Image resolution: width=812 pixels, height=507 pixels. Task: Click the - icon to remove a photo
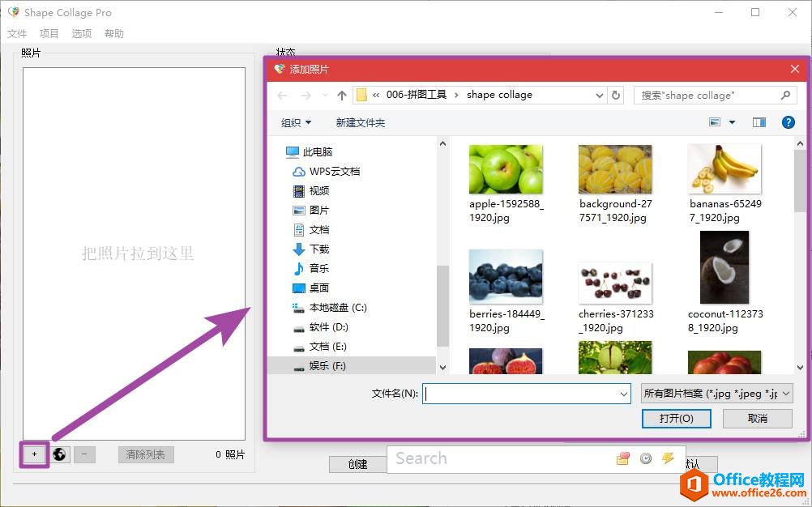[83, 454]
